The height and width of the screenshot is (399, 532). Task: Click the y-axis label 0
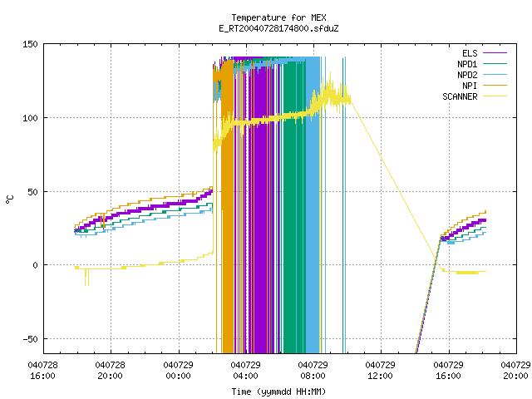35,265
